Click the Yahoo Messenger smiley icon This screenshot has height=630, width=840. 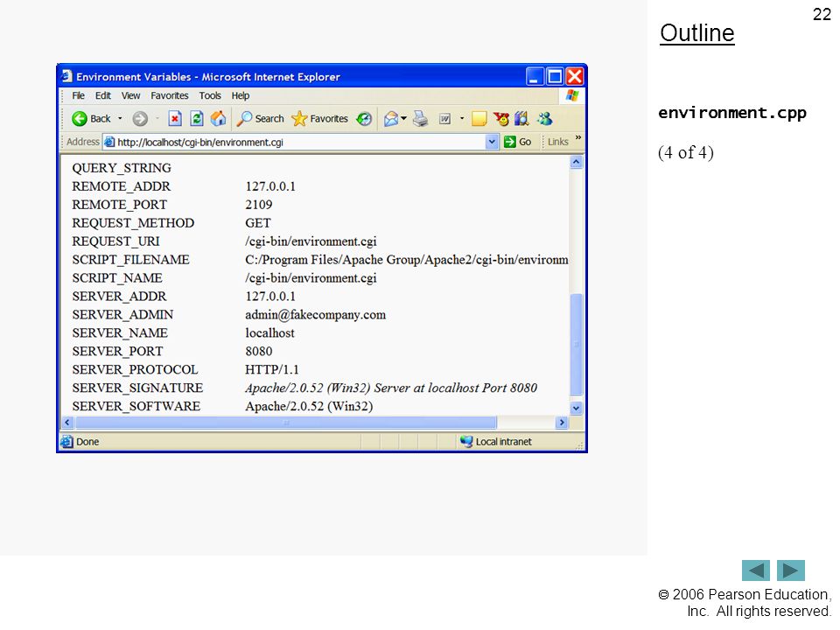[x=501, y=118]
